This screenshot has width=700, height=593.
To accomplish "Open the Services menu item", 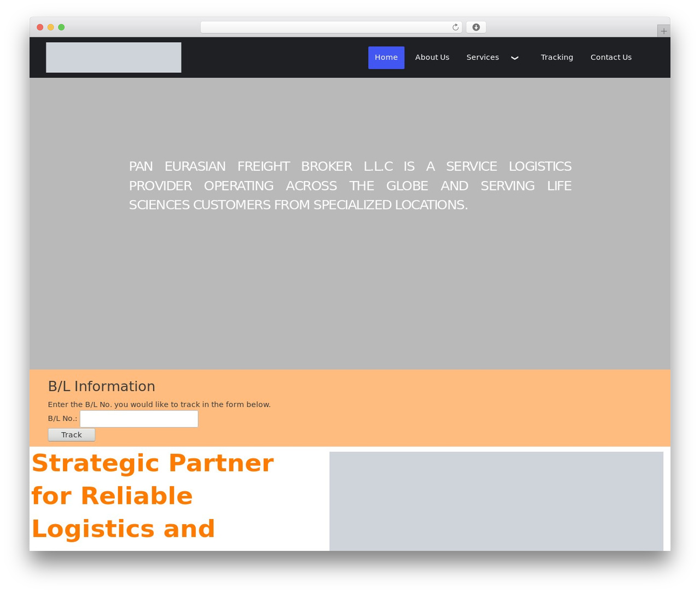I will [x=482, y=57].
